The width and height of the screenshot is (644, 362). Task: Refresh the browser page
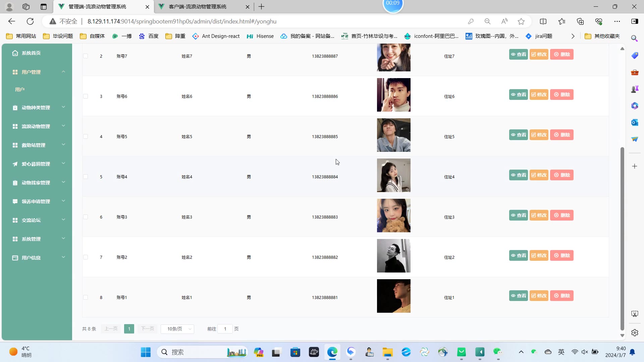[x=30, y=21]
